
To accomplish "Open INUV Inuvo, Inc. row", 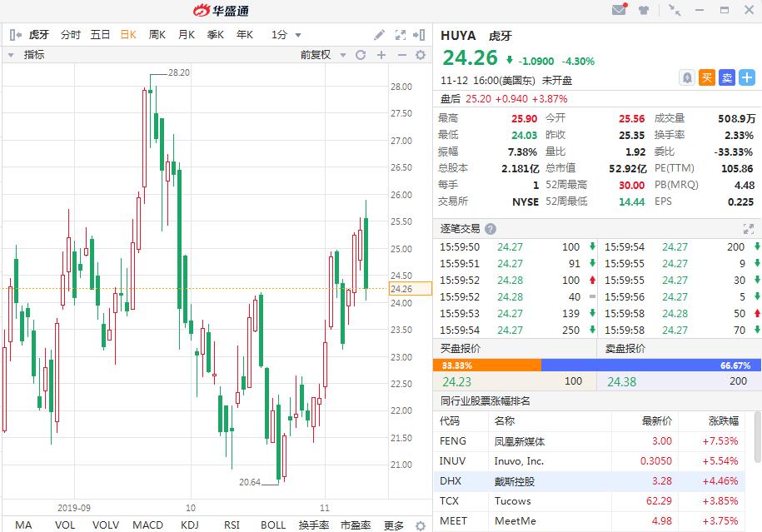I will pyautogui.click(x=589, y=461).
